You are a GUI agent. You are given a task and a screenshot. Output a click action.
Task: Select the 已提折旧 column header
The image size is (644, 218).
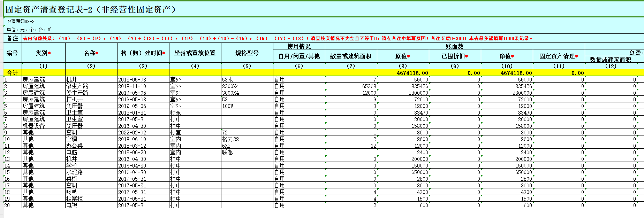[x=455, y=56]
